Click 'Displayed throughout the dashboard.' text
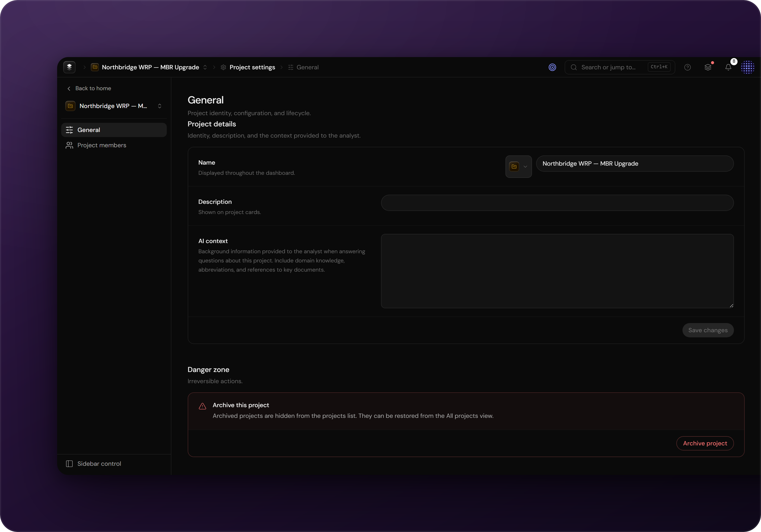This screenshot has height=532, width=761. pyautogui.click(x=247, y=173)
